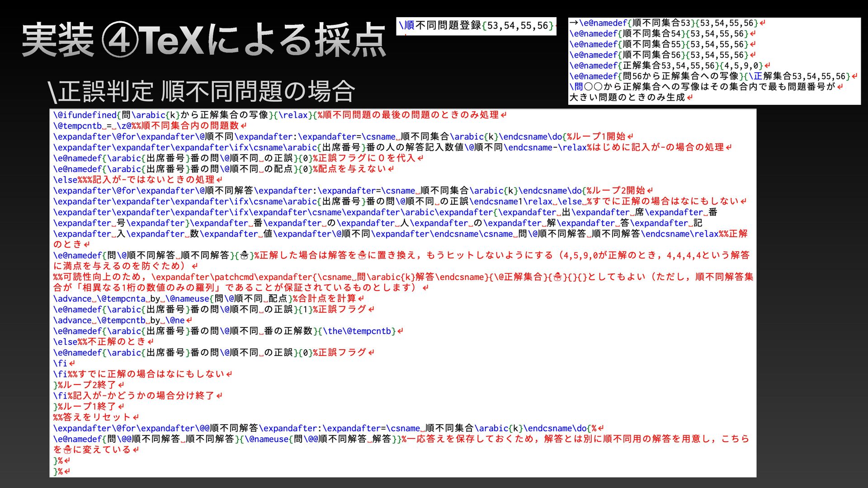This screenshot has width=868, height=488.
Task: Click the note line "大きい問題のときのみ生成"
Action: coord(631,98)
